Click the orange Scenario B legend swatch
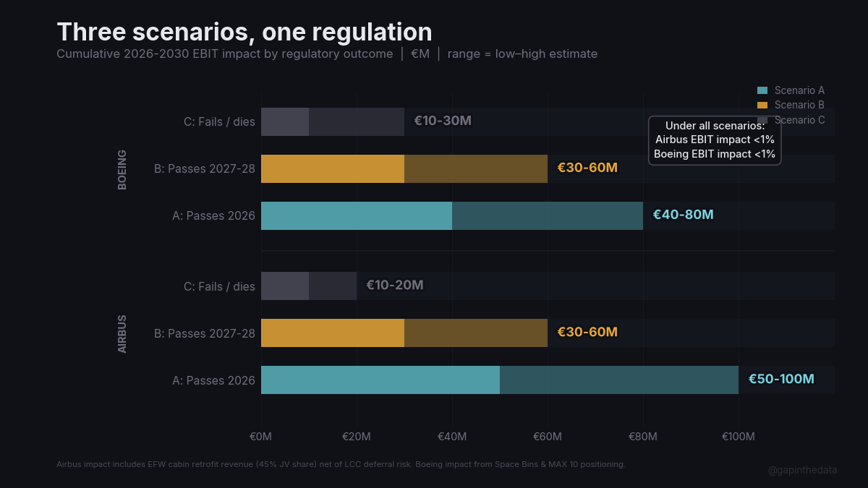Viewport: 868px width, 488px height. tap(762, 105)
